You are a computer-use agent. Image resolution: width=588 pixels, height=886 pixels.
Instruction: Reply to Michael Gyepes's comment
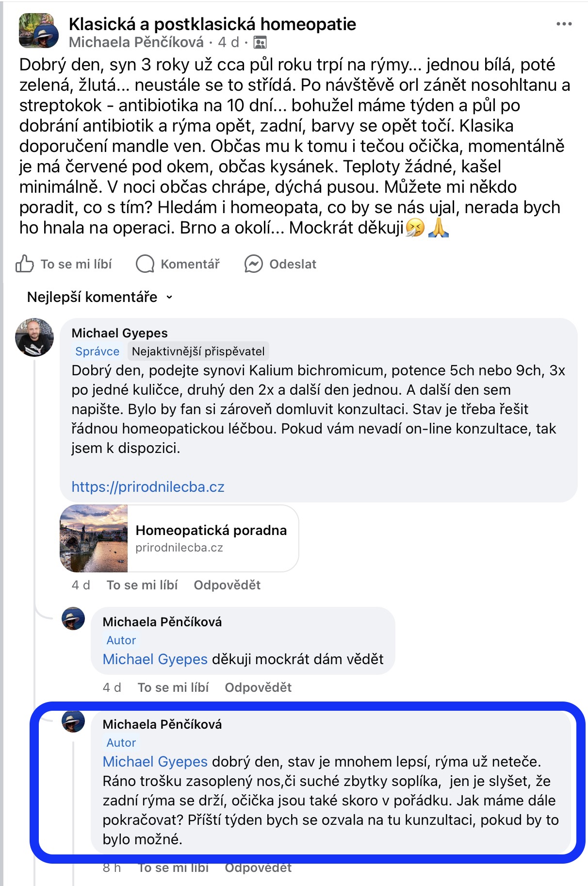click(227, 585)
